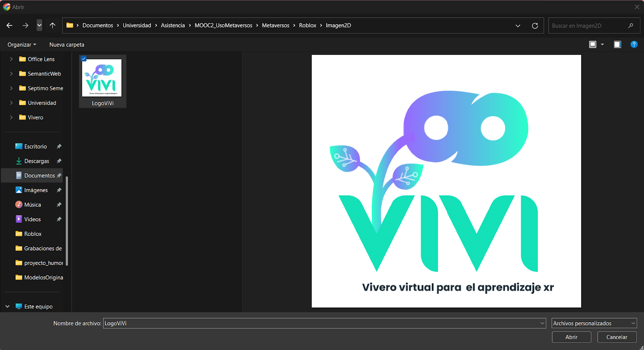This screenshot has height=350, width=644.
Task: Open the view options dropdown arrow
Action: click(x=603, y=45)
